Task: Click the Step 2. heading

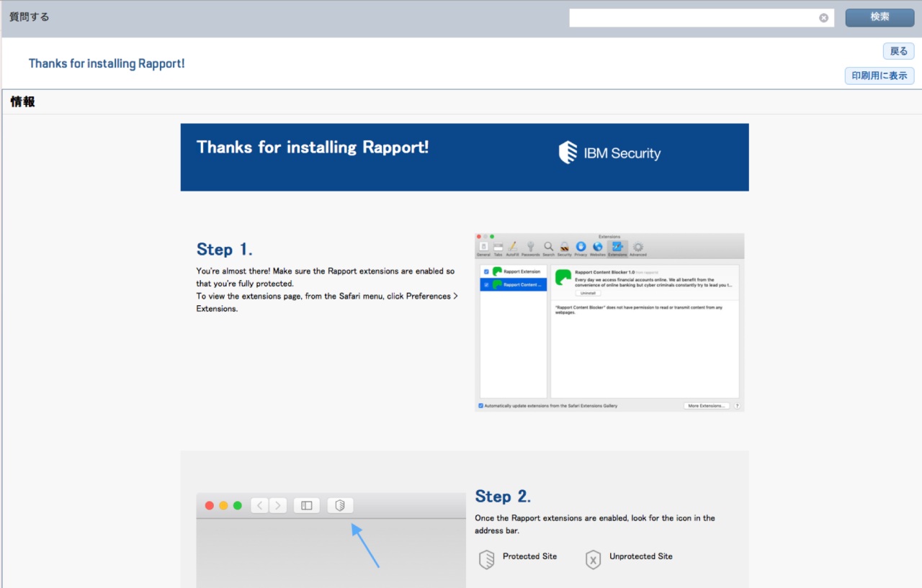Action: pyautogui.click(x=503, y=497)
